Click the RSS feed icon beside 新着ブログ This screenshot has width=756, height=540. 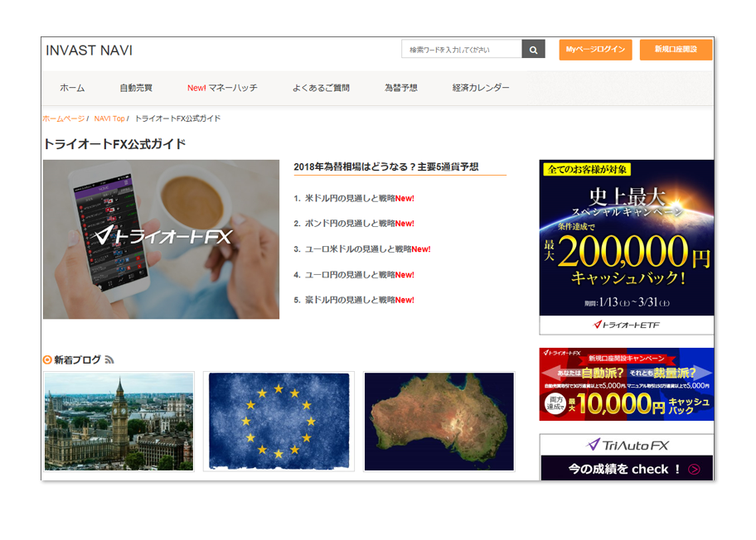109,359
